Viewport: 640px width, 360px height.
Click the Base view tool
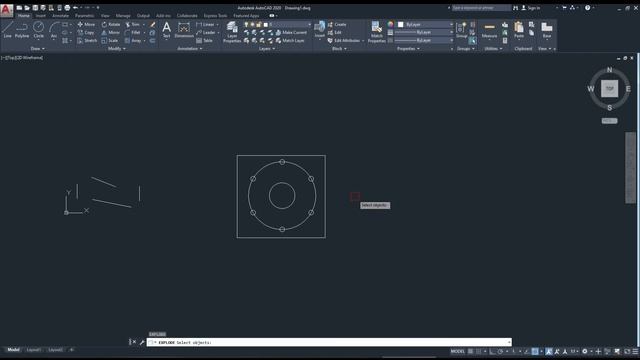point(547,30)
